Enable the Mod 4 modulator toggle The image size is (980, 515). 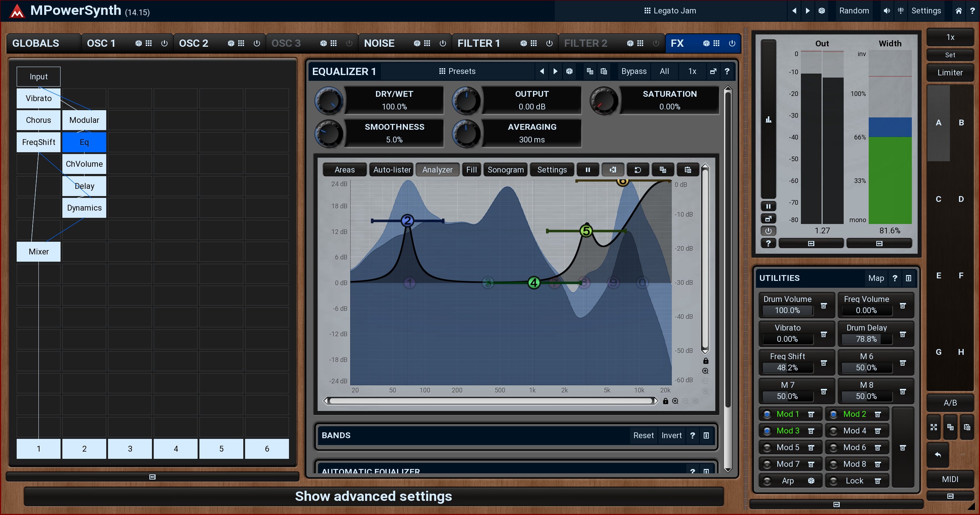click(x=833, y=431)
